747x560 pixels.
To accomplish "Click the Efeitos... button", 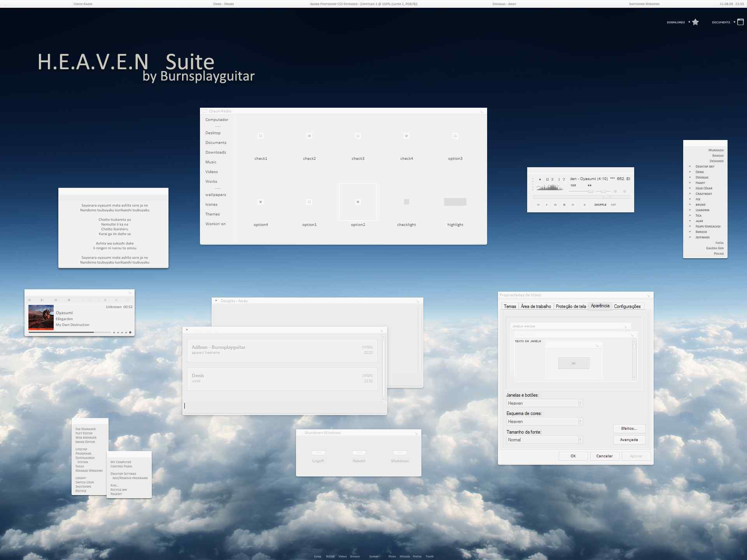I will pyautogui.click(x=629, y=429).
